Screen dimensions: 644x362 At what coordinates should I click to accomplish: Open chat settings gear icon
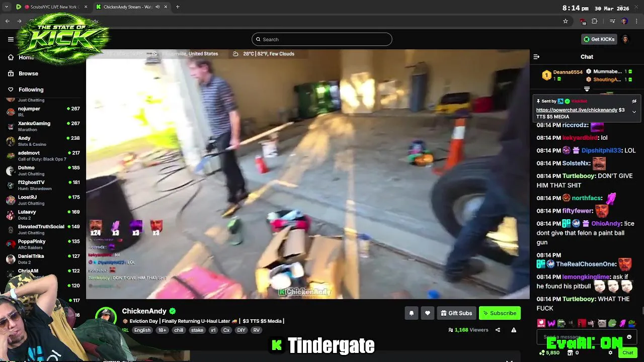coord(610,352)
